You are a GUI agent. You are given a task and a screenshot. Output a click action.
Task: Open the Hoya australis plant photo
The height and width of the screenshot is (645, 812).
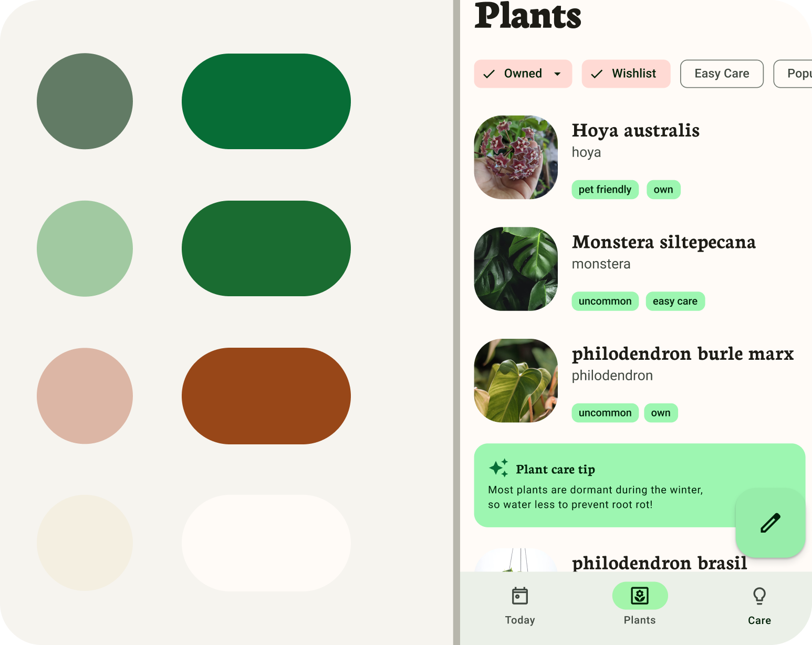(x=516, y=157)
